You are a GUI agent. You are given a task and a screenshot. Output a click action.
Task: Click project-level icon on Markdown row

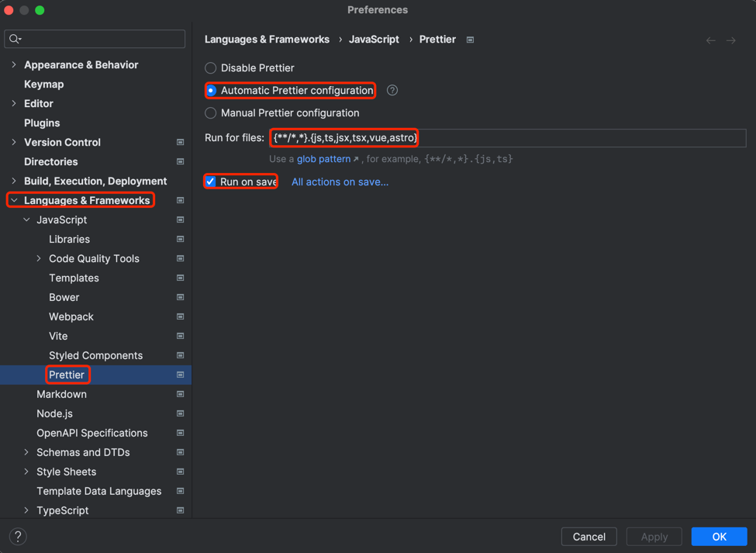[x=181, y=394]
